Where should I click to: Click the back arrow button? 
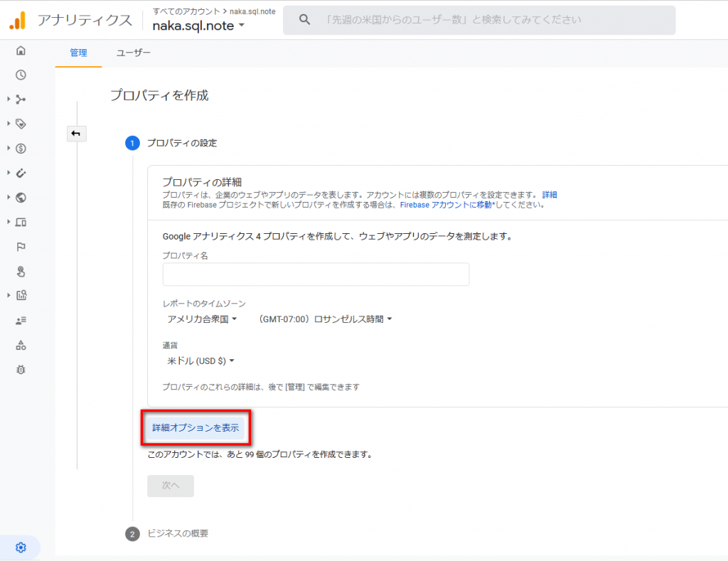point(76,134)
